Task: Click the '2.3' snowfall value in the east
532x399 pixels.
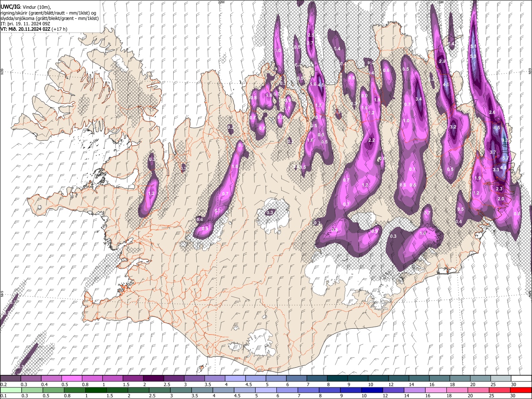Action: coord(499,189)
